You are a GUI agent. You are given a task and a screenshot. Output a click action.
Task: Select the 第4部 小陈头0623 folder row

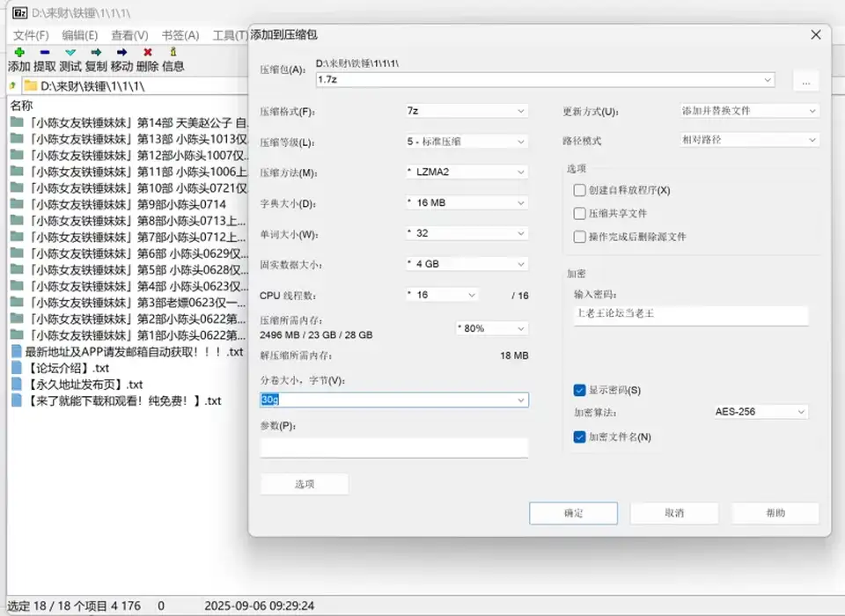[129, 286]
